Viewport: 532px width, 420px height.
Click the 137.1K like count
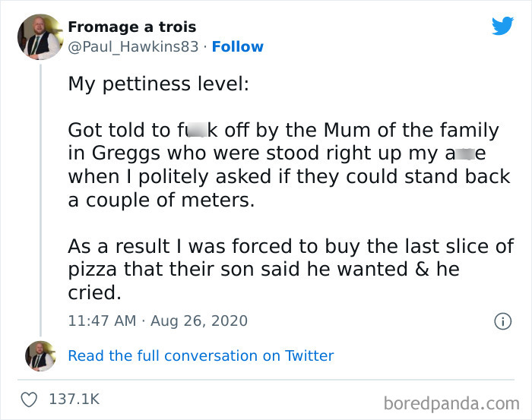click(x=74, y=398)
